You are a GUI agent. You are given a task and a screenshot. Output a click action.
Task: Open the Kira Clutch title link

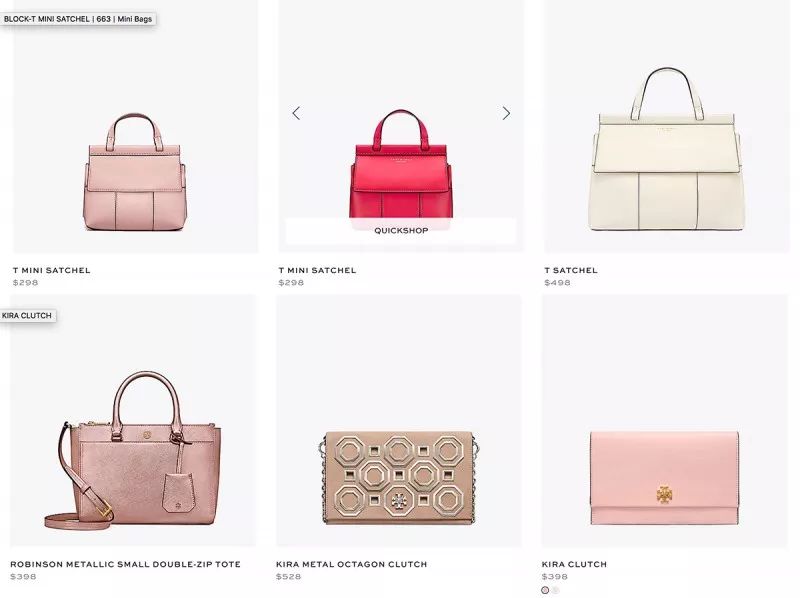pos(574,564)
